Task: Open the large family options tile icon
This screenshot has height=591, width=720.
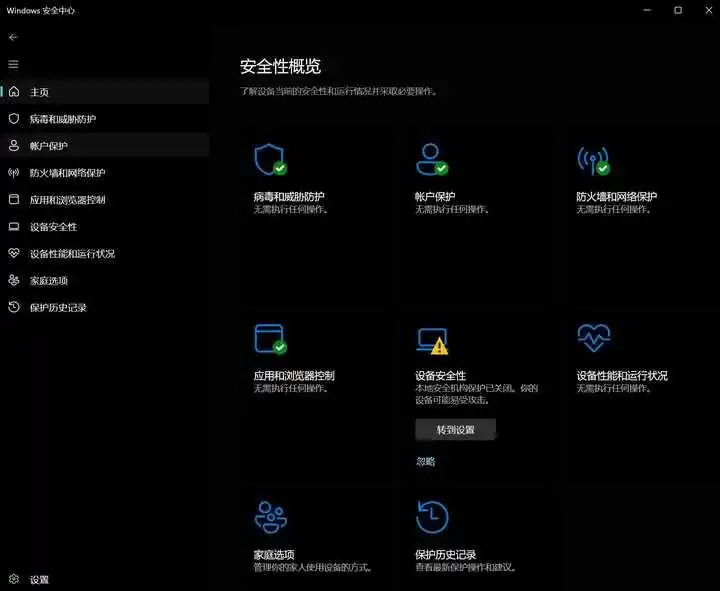Action: pyautogui.click(x=271, y=517)
